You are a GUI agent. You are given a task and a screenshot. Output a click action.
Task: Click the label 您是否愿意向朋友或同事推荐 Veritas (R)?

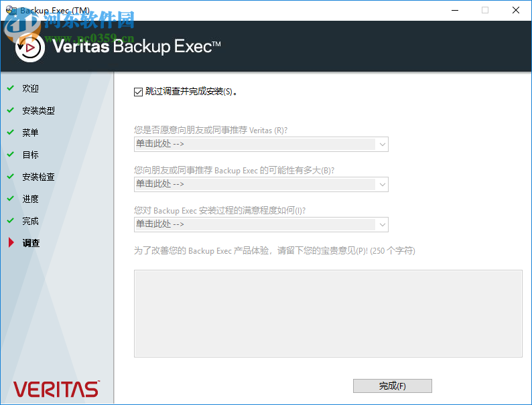[x=210, y=130]
